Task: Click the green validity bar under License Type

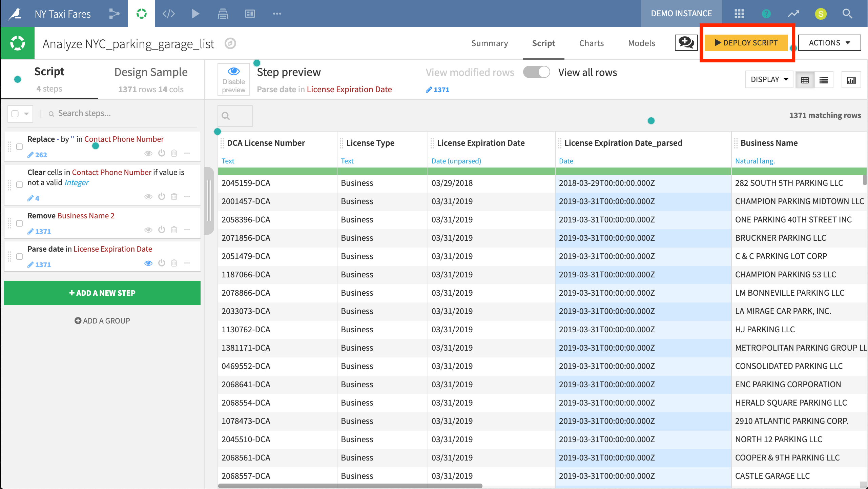Action: coord(383,171)
